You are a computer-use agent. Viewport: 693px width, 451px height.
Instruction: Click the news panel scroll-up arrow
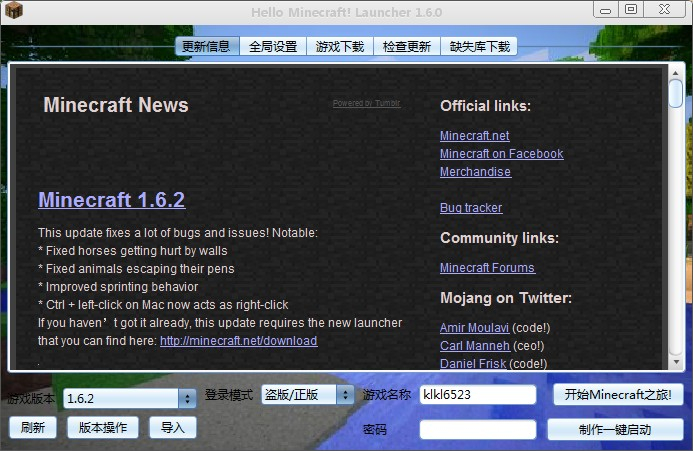pyautogui.click(x=676, y=73)
